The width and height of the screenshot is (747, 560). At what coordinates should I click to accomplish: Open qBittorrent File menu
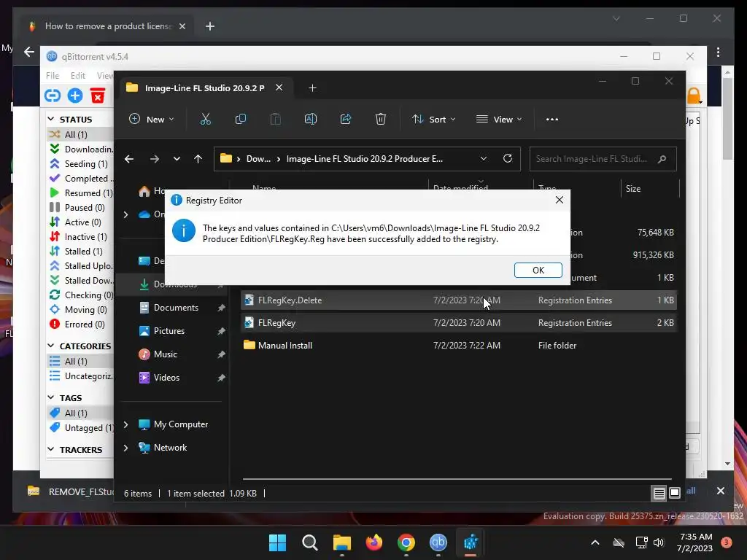pyautogui.click(x=53, y=76)
